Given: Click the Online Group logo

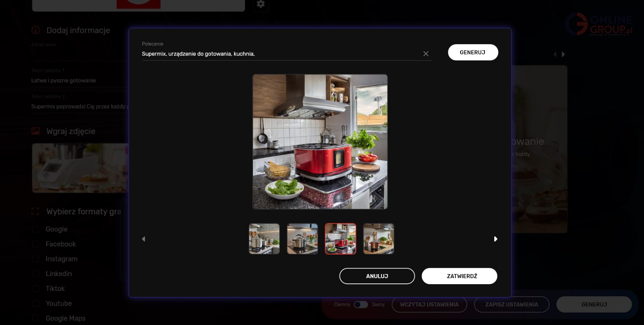Looking at the screenshot, I should click(598, 24).
